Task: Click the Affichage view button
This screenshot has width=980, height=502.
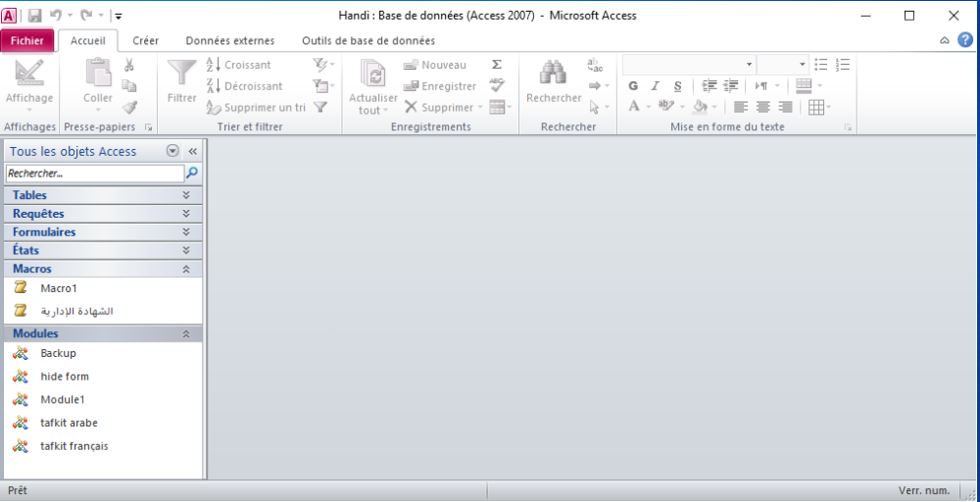Action: click(x=29, y=84)
